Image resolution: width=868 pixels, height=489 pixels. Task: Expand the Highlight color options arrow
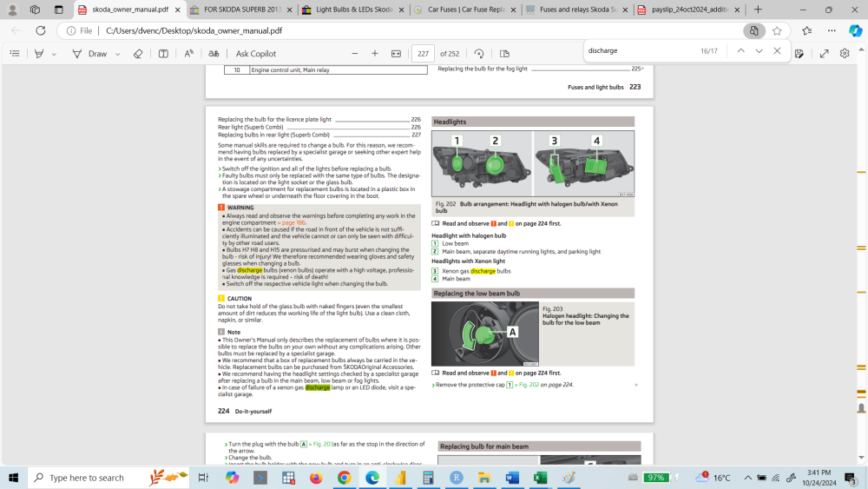(54, 54)
